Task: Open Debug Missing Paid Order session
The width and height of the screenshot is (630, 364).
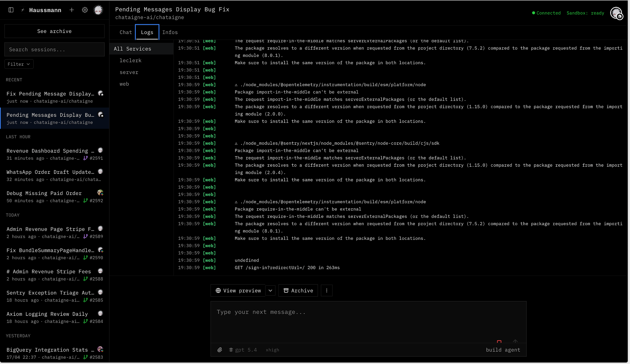Action: point(55,196)
